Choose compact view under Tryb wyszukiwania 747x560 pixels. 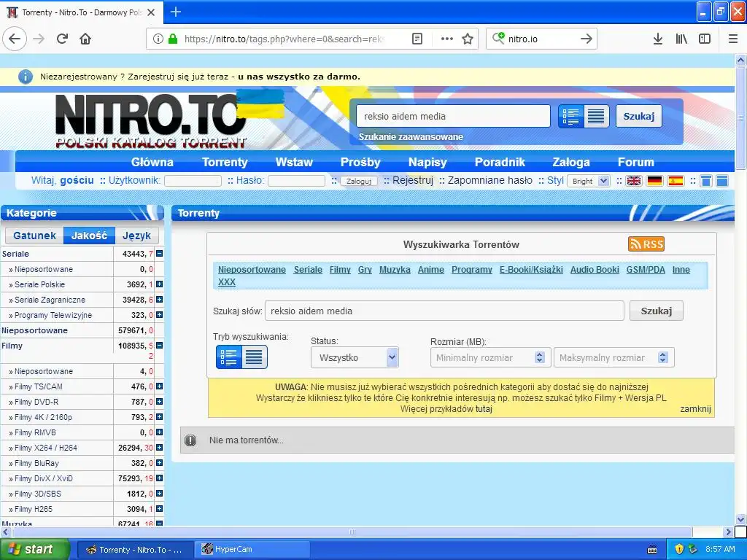coord(254,357)
